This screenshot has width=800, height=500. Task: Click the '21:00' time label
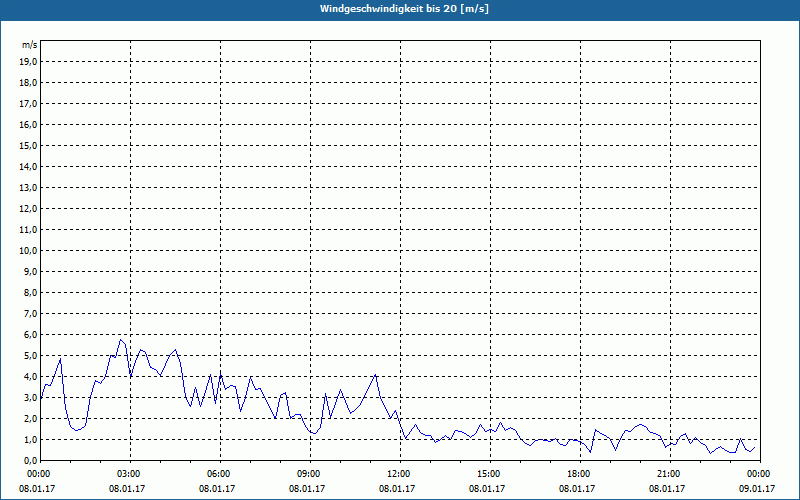[670, 474]
